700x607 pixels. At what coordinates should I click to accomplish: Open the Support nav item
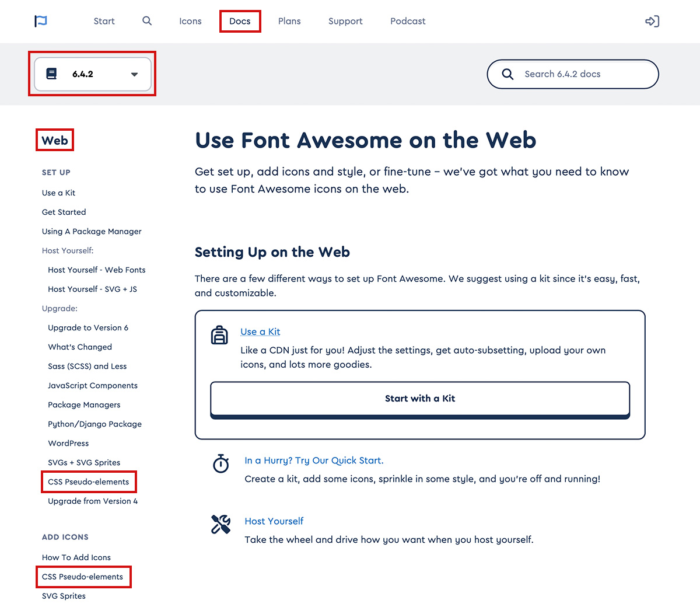345,21
